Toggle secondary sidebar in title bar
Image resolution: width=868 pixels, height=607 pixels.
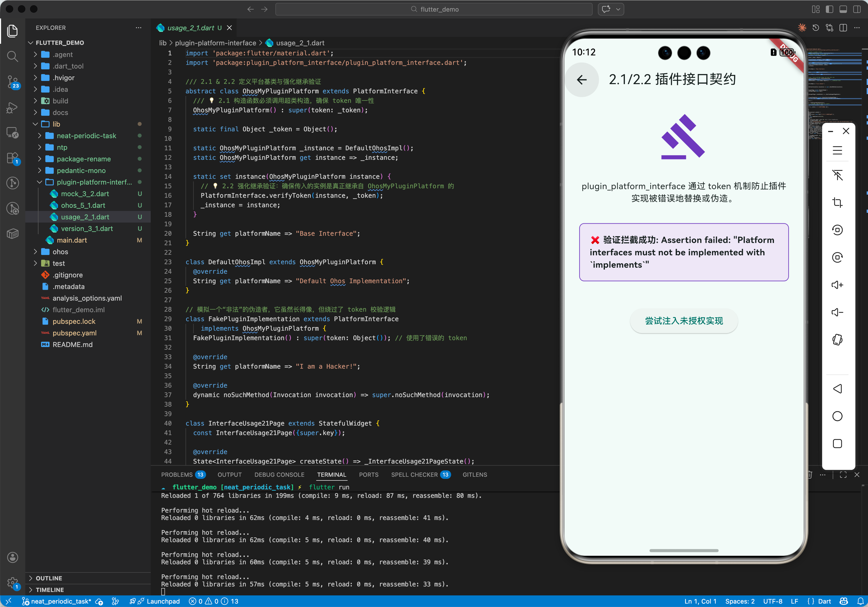tap(857, 9)
